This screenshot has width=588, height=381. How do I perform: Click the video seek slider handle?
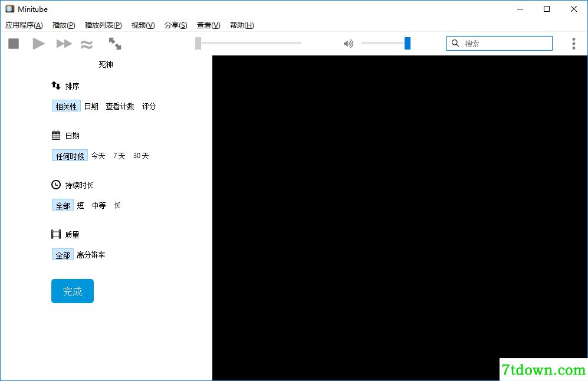(198, 43)
